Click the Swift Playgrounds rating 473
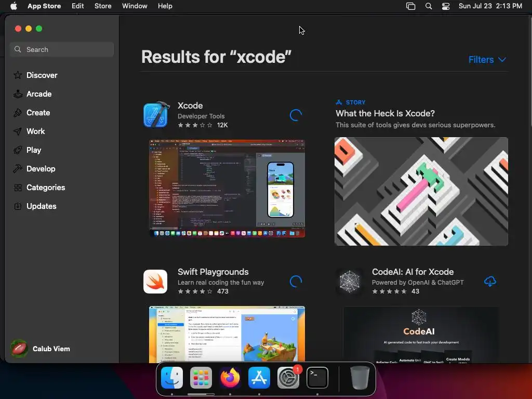Image resolution: width=532 pixels, height=399 pixels. 203,291
